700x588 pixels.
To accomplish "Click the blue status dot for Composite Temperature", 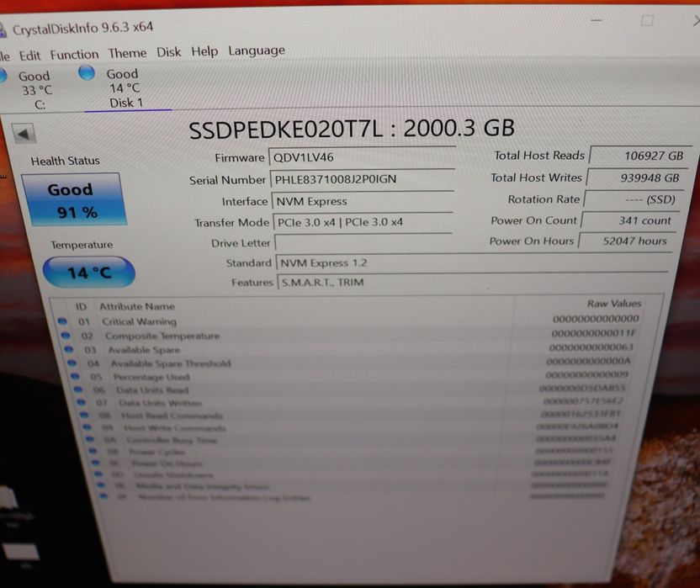I will [x=66, y=336].
